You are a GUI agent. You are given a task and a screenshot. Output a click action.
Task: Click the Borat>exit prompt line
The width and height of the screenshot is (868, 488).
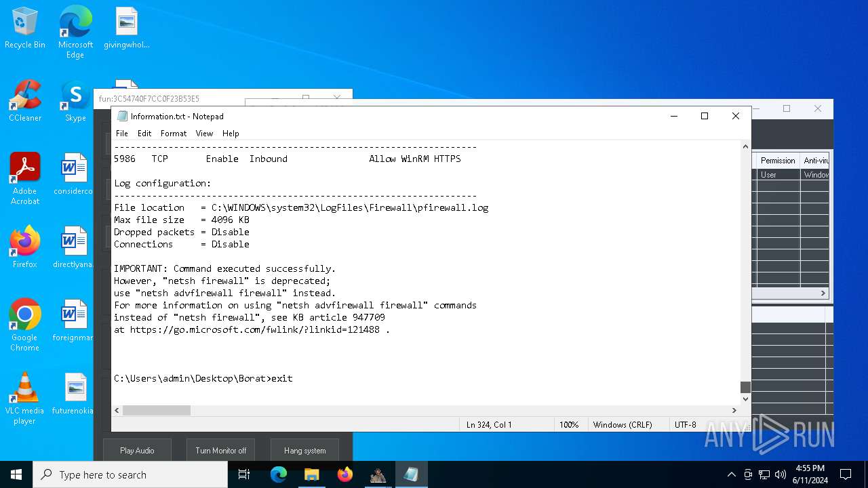[x=203, y=378]
